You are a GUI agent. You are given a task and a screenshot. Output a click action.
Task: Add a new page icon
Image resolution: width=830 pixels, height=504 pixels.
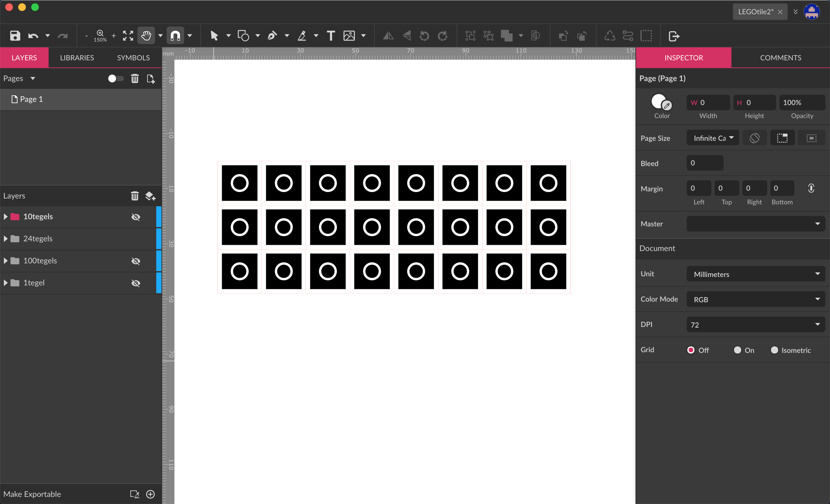coord(150,79)
